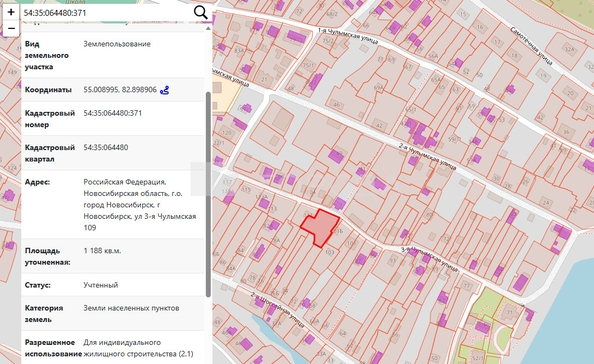The height and width of the screenshot is (364, 594).
Task: Select the parcel labeled 103
Action: click(x=330, y=253)
